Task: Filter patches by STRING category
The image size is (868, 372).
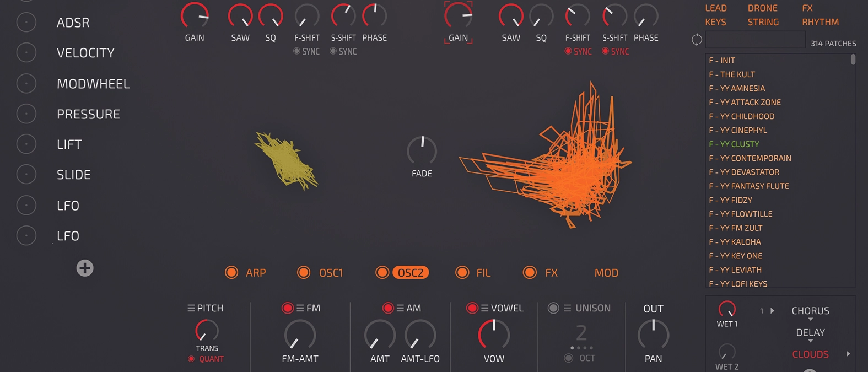Action: (763, 22)
